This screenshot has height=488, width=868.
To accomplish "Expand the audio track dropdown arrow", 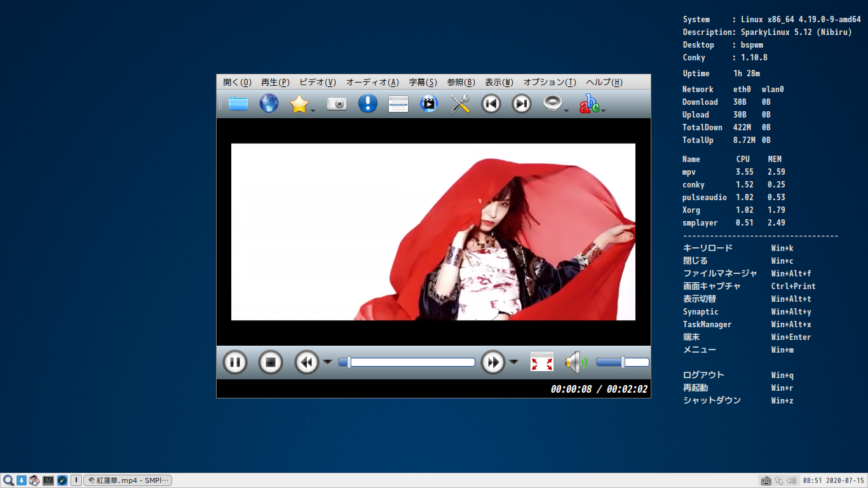I will point(566,111).
